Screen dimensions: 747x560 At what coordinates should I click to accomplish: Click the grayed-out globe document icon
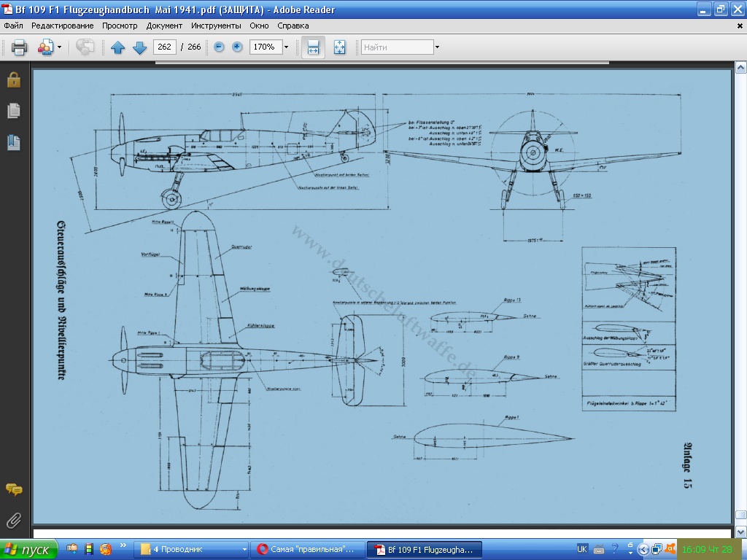(85, 47)
